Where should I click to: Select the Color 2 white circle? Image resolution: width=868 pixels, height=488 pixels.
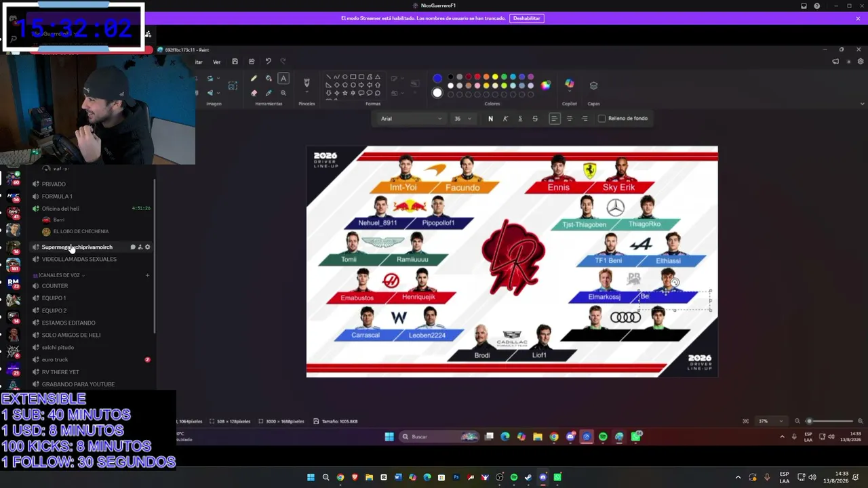point(437,93)
